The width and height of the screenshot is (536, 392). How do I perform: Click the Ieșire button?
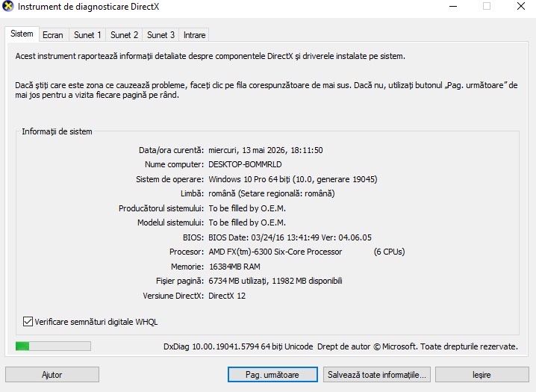(x=482, y=375)
